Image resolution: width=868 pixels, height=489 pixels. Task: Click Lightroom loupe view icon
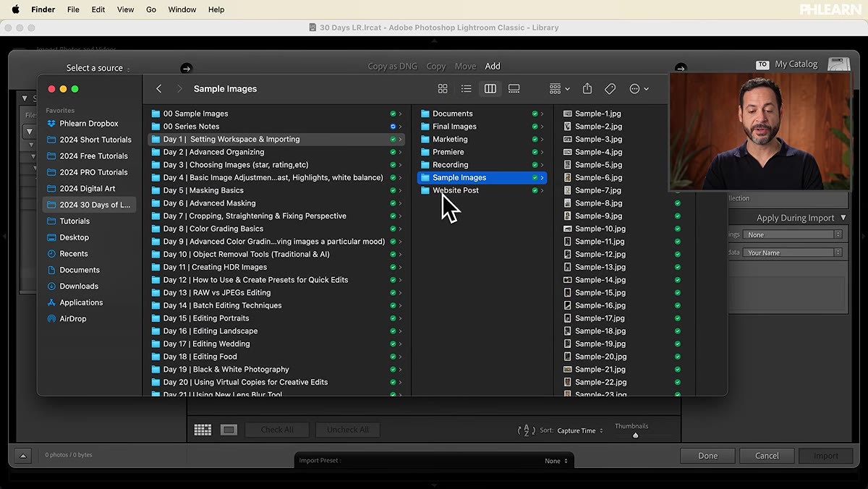[x=229, y=430]
